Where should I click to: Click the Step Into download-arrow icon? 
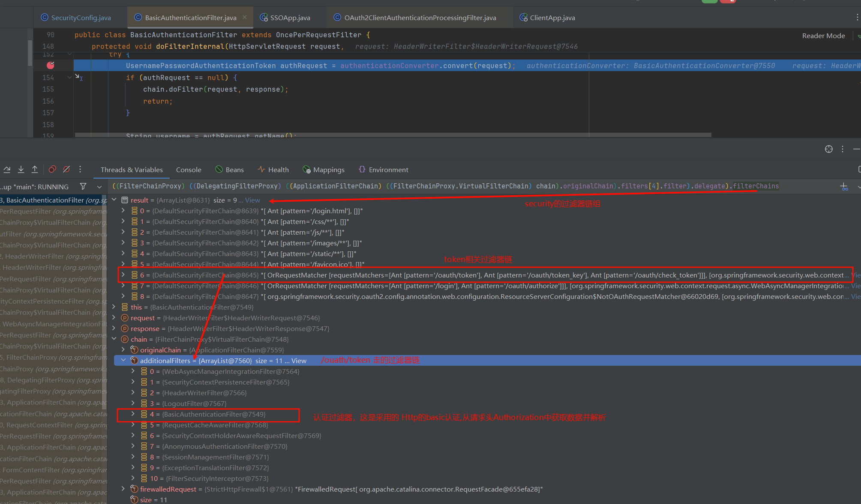click(x=21, y=170)
